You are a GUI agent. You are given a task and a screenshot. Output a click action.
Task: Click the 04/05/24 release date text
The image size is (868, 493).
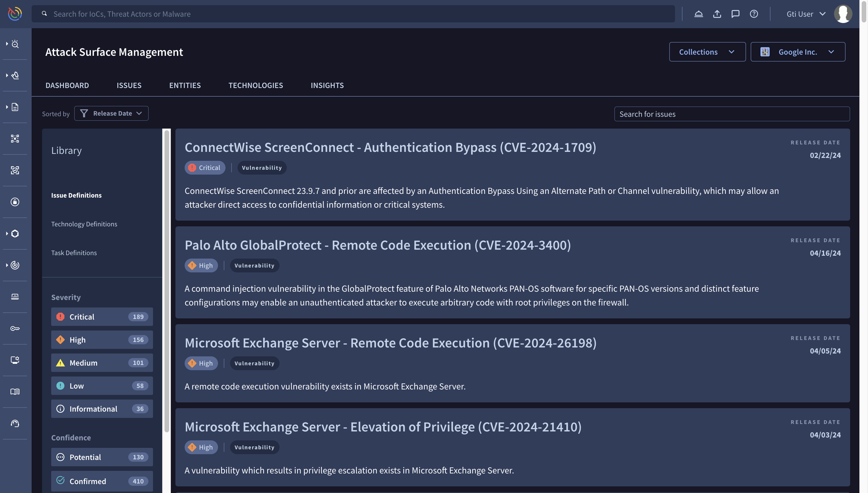point(825,351)
